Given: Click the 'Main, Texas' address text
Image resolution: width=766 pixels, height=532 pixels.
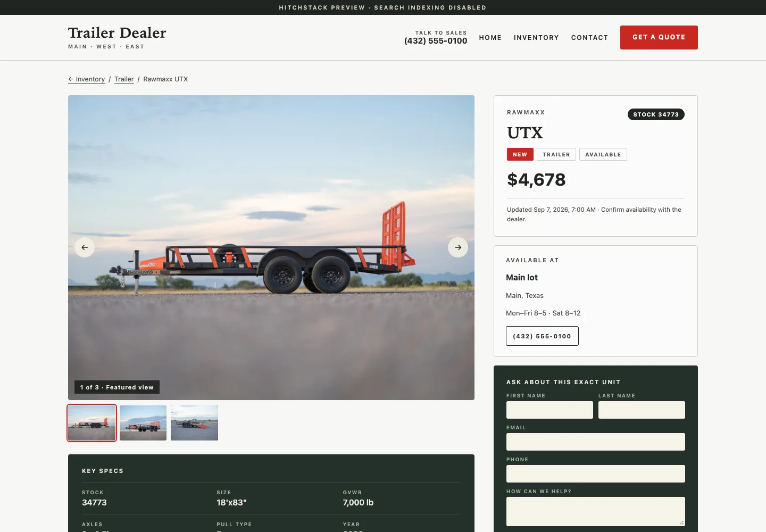Looking at the screenshot, I should [524, 296].
